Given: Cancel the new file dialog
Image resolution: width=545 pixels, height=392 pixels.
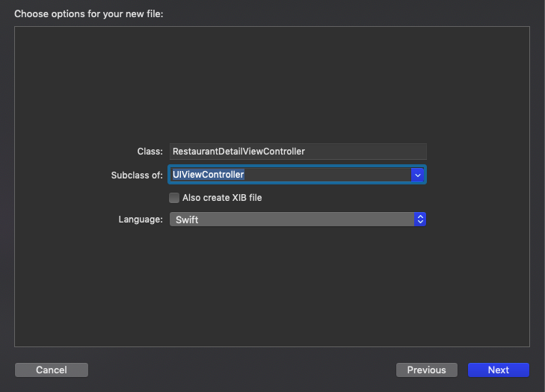Looking at the screenshot, I should click(x=52, y=370).
